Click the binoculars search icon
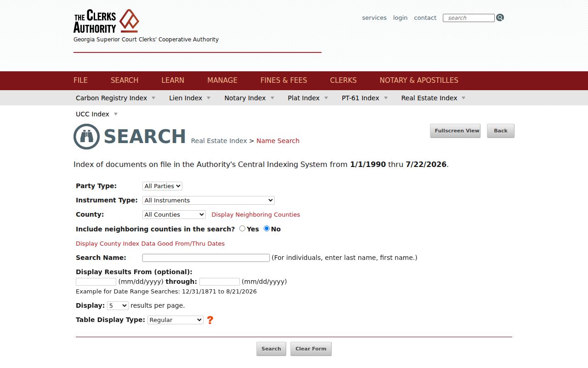Viewport: 588px width, 368px height. [x=86, y=137]
